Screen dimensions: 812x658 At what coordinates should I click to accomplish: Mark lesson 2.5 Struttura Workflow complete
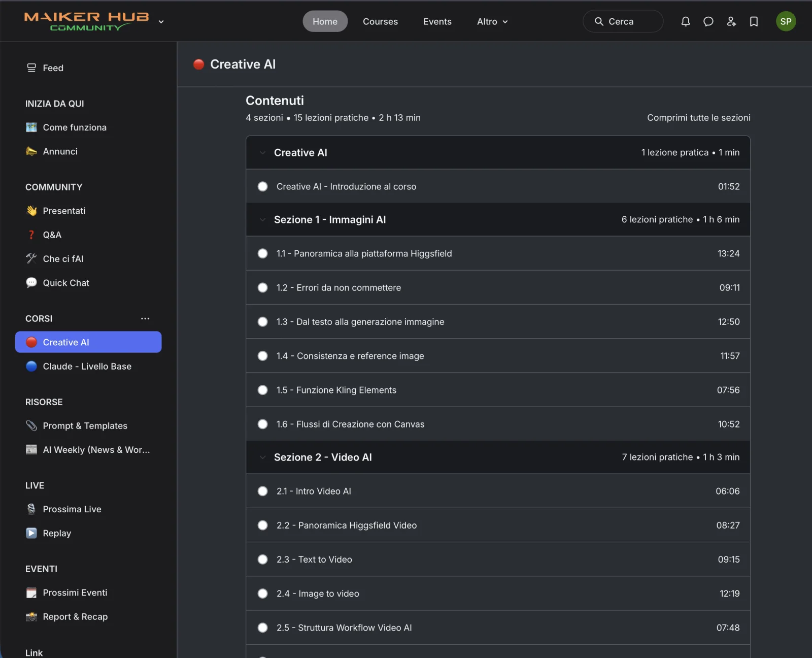[x=262, y=628]
